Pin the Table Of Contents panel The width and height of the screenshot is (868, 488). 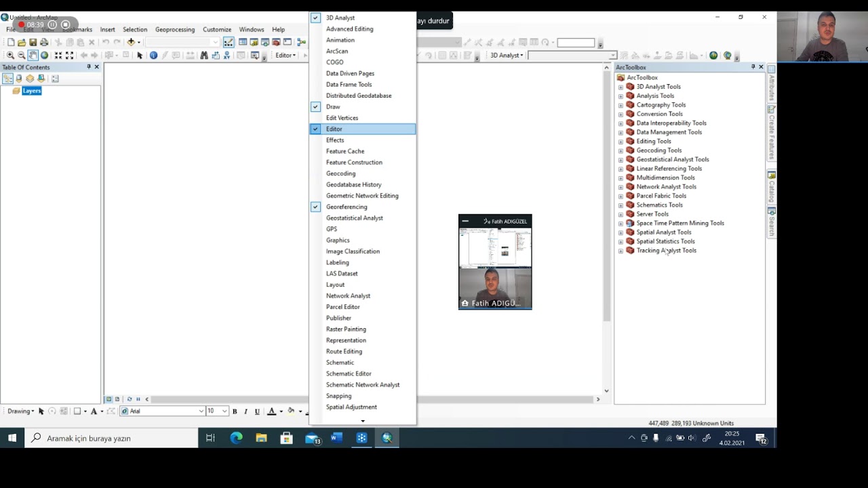tap(89, 67)
